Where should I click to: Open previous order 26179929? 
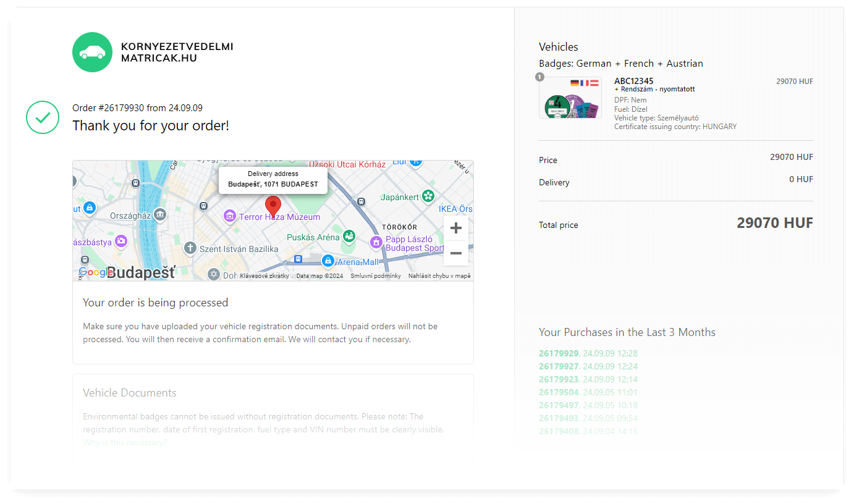click(x=559, y=353)
